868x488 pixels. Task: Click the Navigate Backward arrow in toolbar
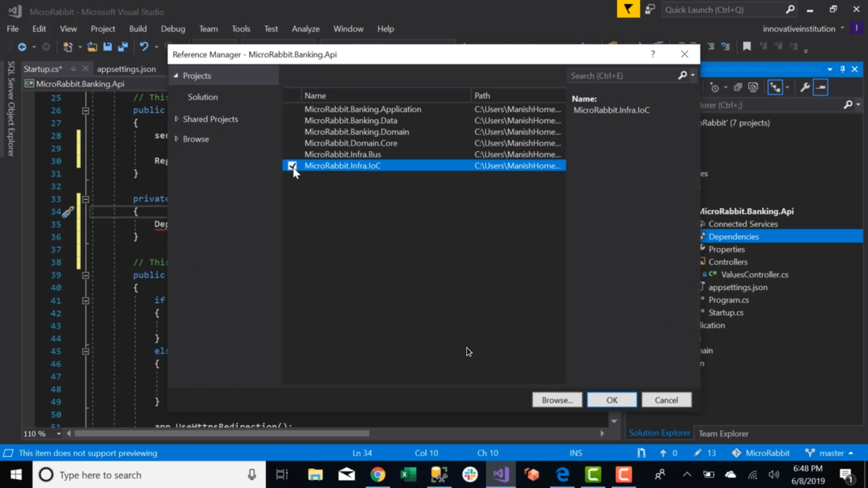pos(22,47)
